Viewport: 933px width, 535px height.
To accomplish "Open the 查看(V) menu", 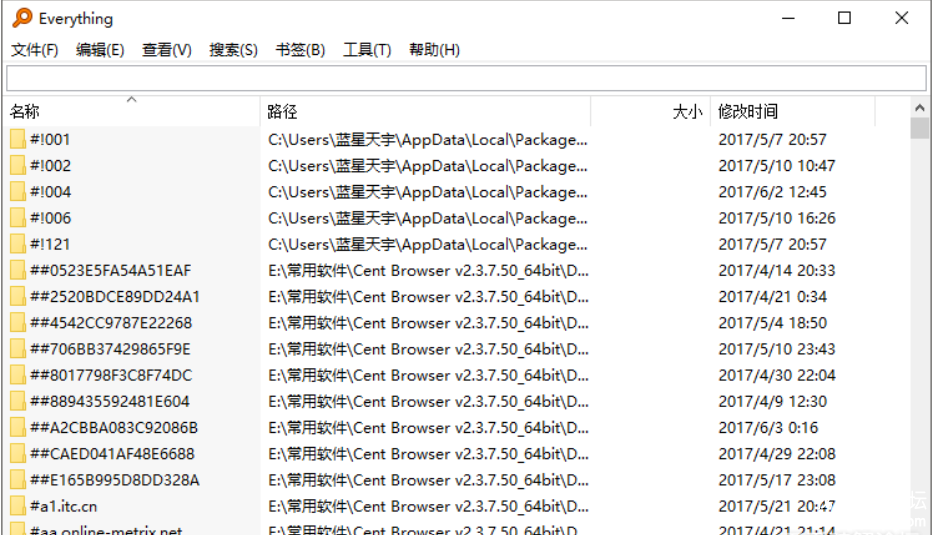I will pos(167,50).
